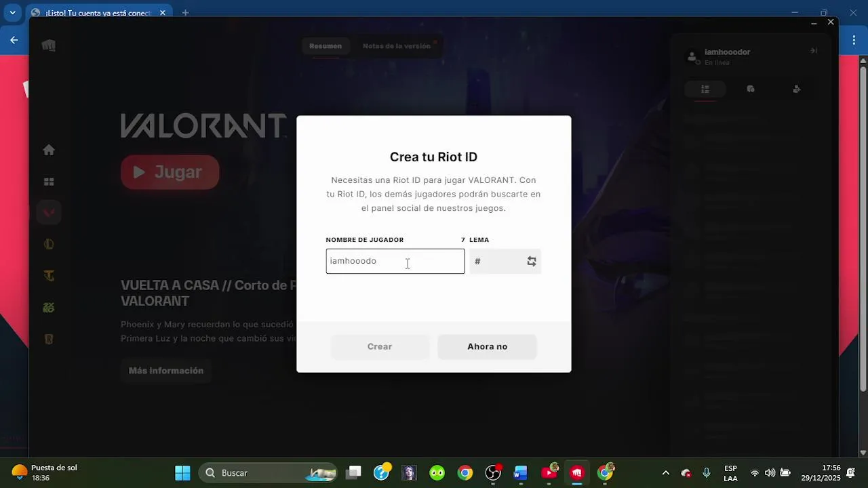Expand the browser tab search dropdown
This screenshot has height=488, width=868.
12,13
